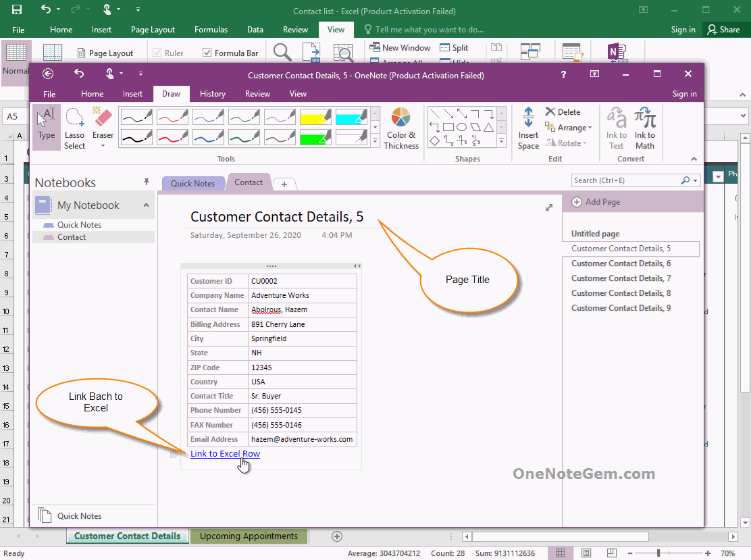The image size is (751, 560).
Task: Click the Ink to Math converter
Action: click(645, 127)
